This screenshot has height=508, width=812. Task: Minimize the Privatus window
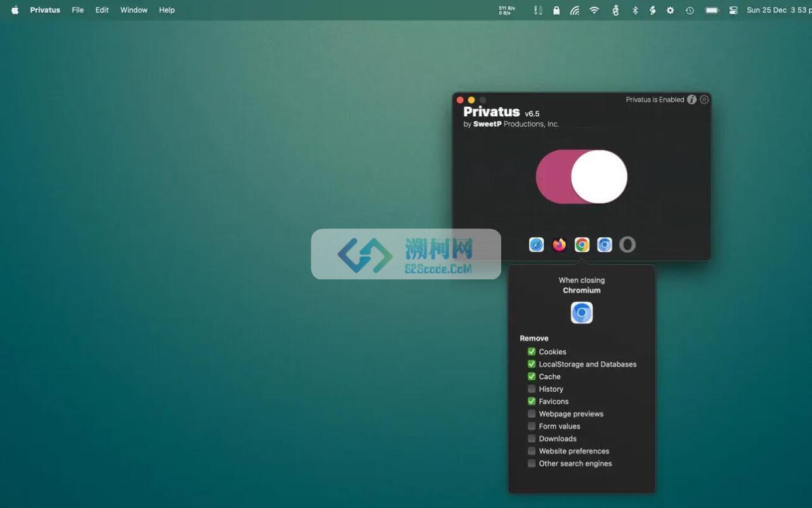coord(471,100)
